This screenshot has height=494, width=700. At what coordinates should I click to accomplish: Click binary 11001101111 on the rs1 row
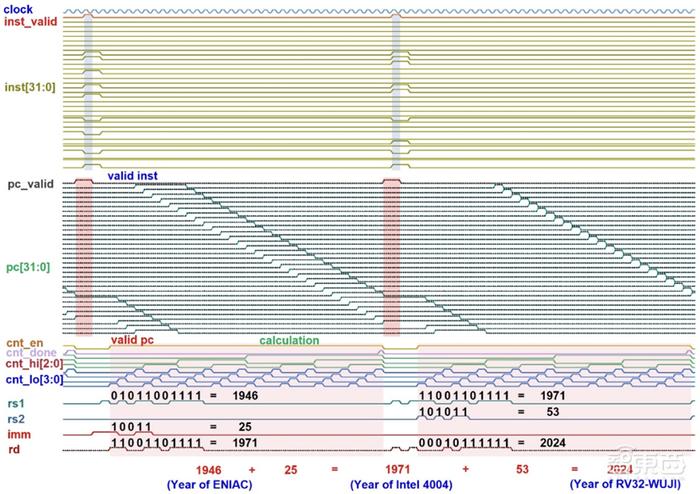pos(464,395)
